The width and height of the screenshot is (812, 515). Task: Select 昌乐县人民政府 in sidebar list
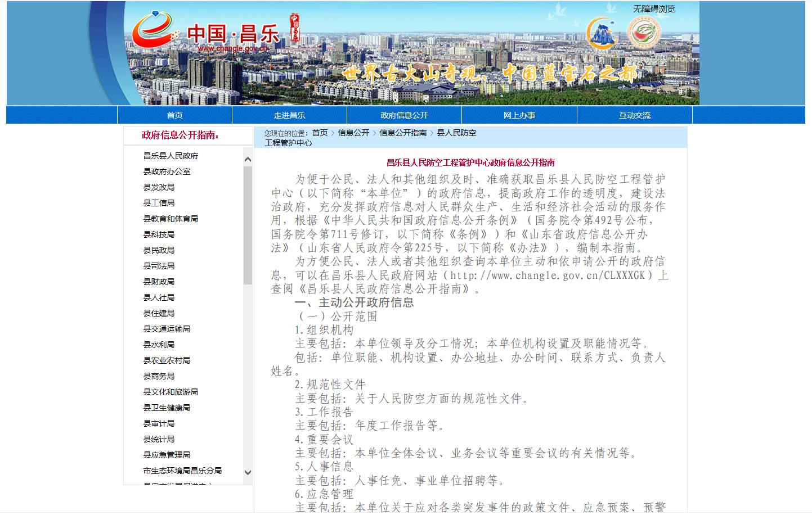(x=171, y=156)
